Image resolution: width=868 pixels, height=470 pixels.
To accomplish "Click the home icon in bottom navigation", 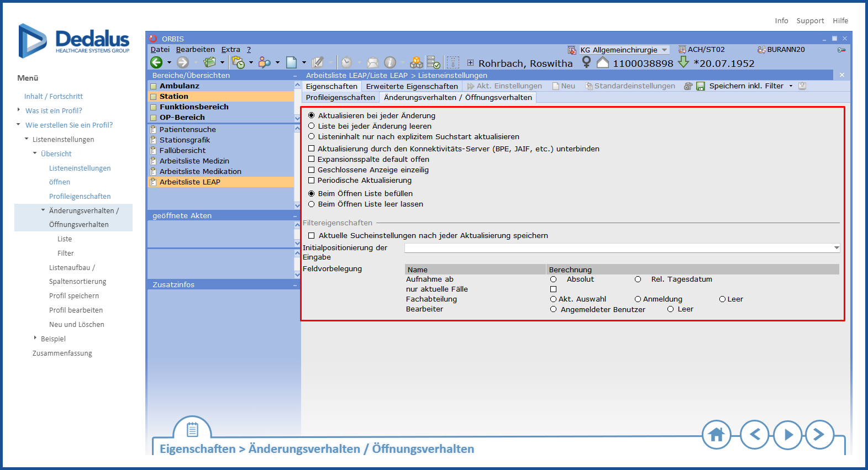I will [716, 435].
